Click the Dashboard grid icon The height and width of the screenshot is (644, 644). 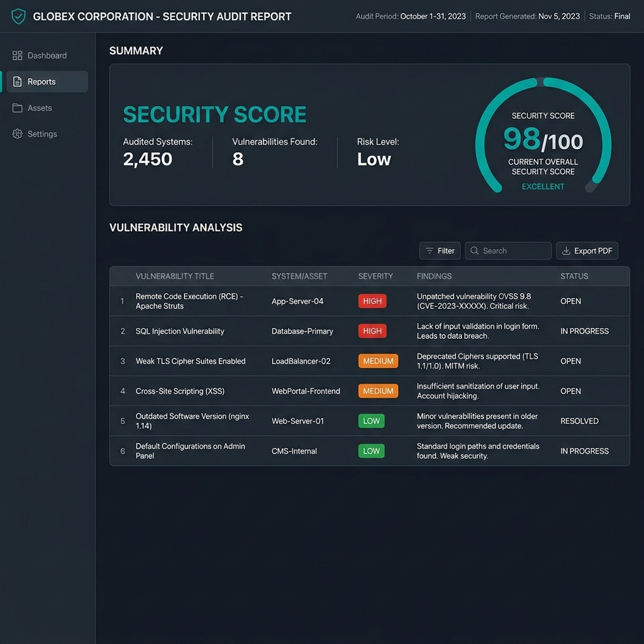pos(17,55)
